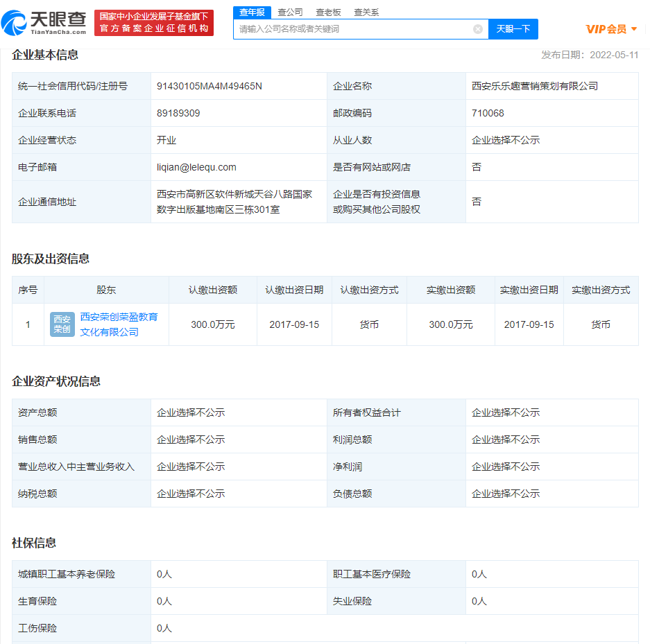Click the TianYanCha logo icon
The width and height of the screenshot is (650, 644).
pyautogui.click(x=14, y=24)
